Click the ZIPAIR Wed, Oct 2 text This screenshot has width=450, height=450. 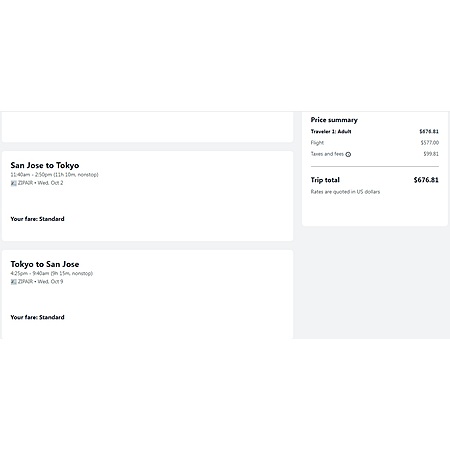coord(40,183)
